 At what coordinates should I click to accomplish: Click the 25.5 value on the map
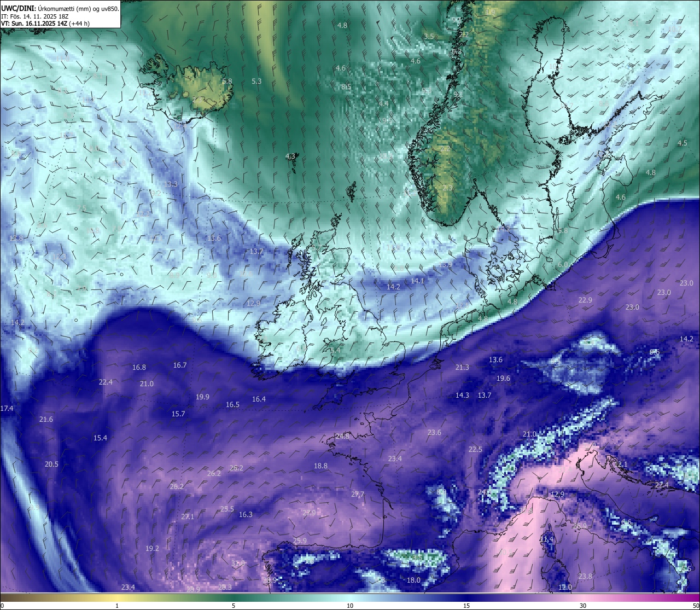[227, 509]
